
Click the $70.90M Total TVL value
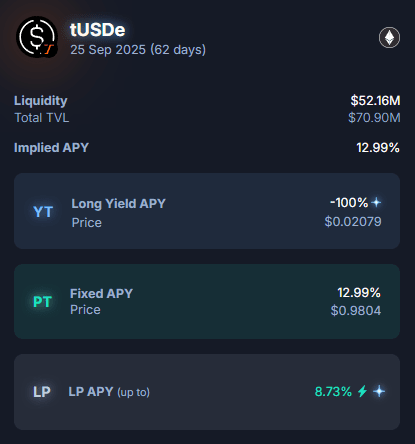(374, 118)
